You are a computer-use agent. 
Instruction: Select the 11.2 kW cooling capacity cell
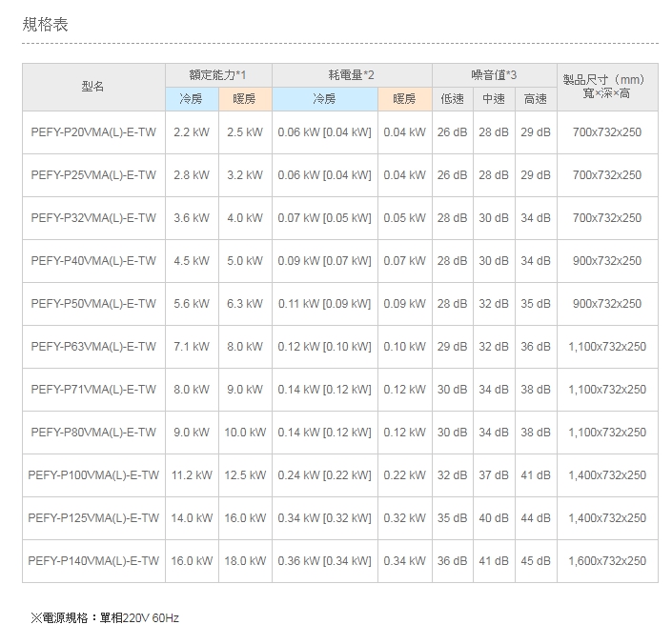click(191, 475)
